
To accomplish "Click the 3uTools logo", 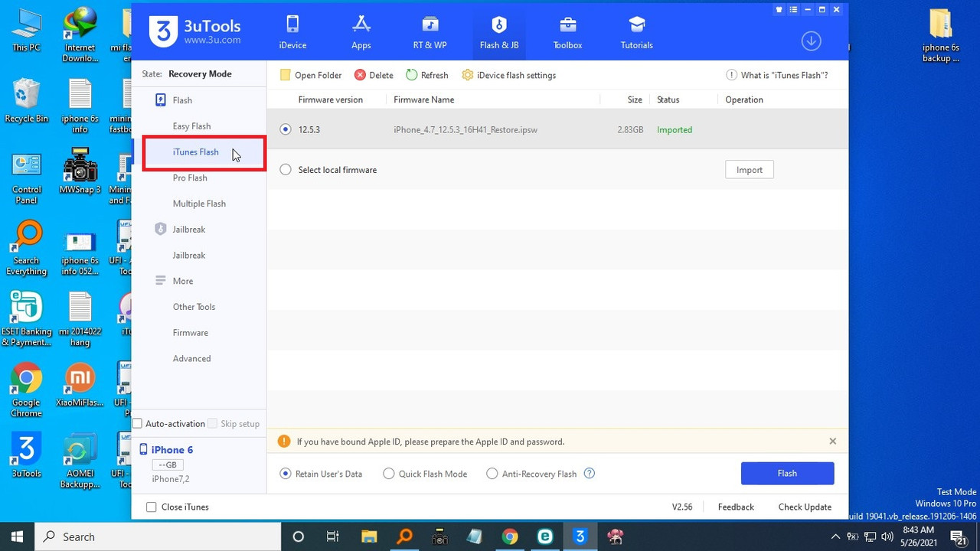I will [x=163, y=33].
